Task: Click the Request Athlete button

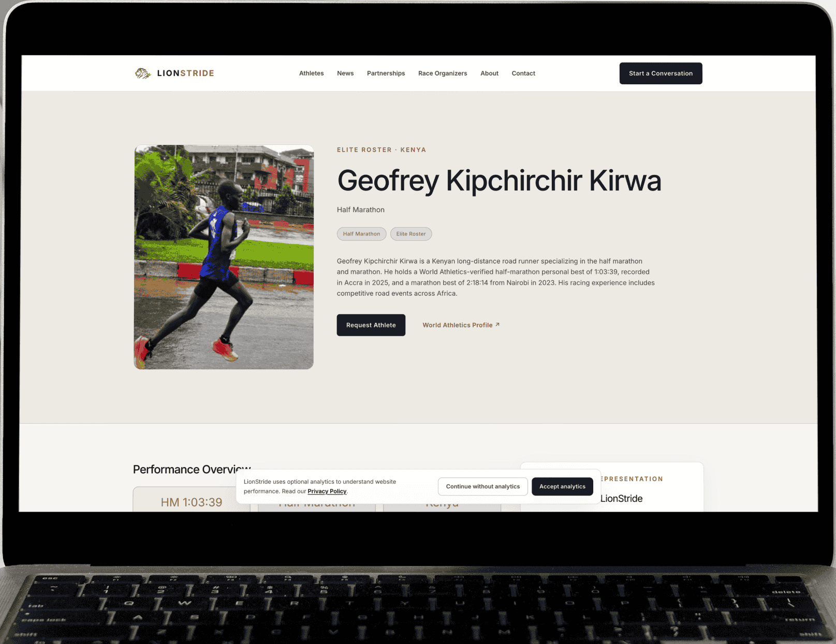Action: click(x=371, y=325)
